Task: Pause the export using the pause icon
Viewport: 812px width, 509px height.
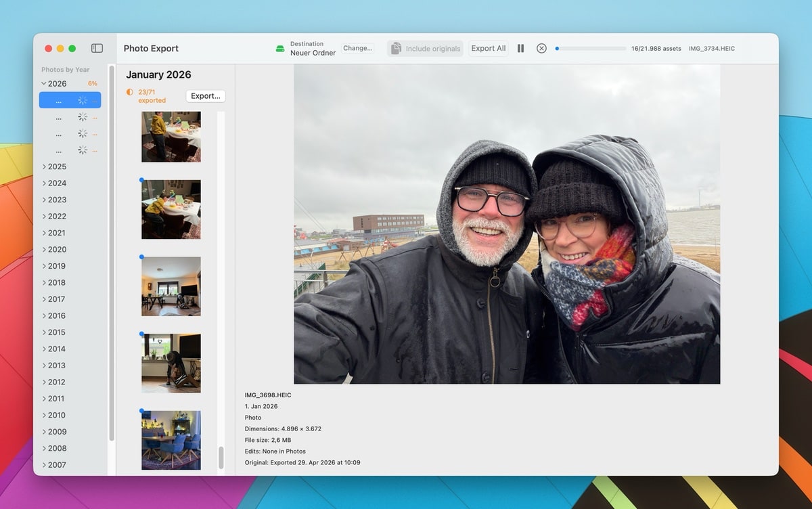Action: [x=520, y=48]
